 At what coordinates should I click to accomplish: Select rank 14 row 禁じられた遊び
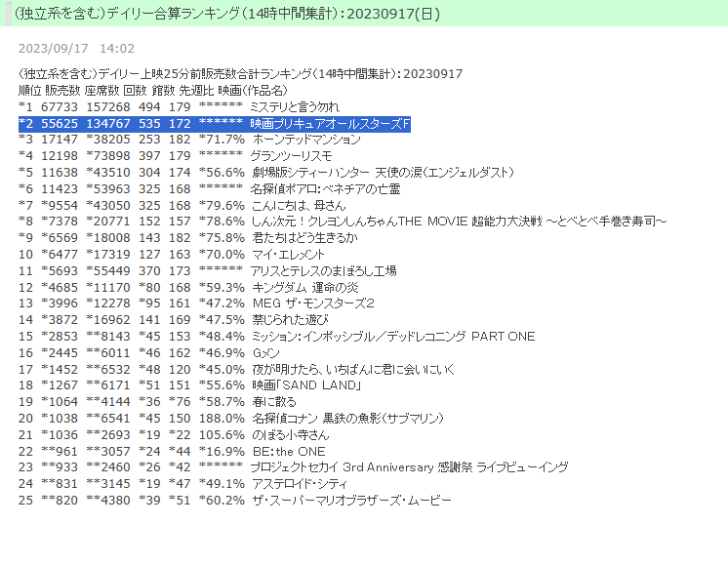(x=174, y=320)
